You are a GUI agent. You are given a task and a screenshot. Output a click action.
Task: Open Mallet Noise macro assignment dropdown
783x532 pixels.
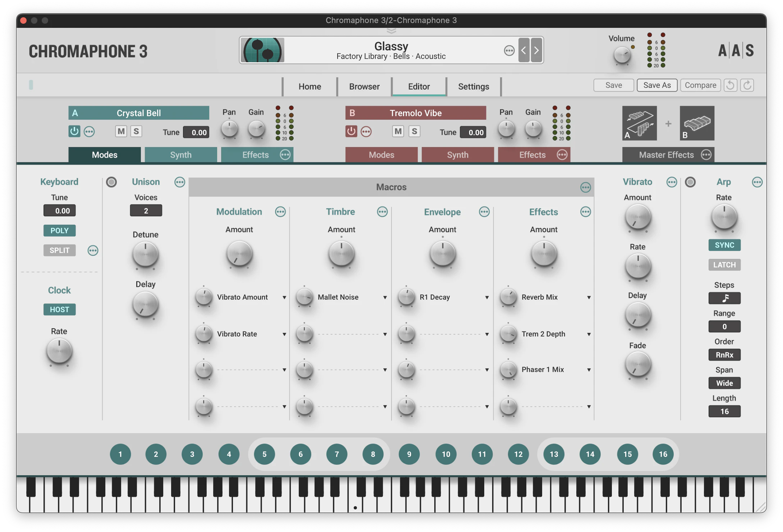click(x=385, y=298)
